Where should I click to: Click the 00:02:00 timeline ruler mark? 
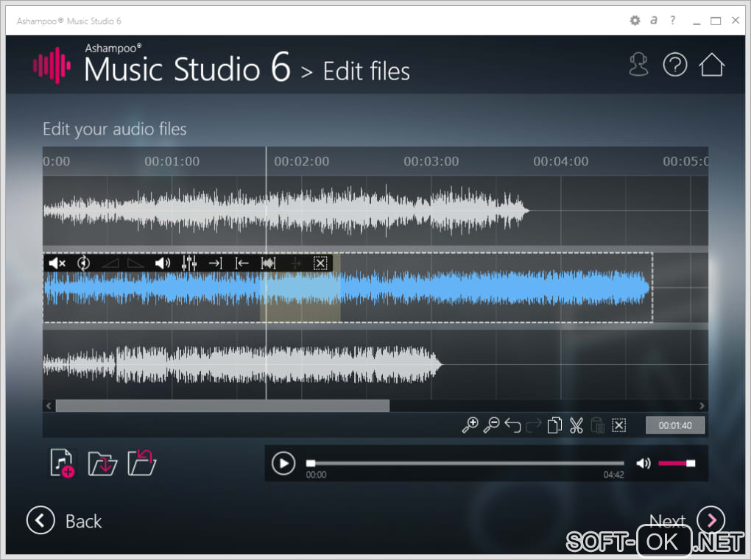click(301, 161)
